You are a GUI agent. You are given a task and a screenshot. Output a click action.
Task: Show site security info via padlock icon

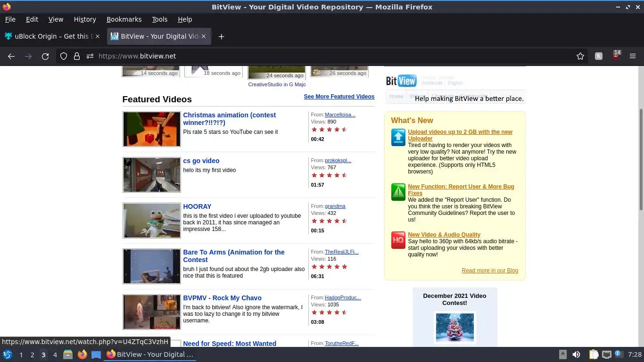[x=76, y=56]
